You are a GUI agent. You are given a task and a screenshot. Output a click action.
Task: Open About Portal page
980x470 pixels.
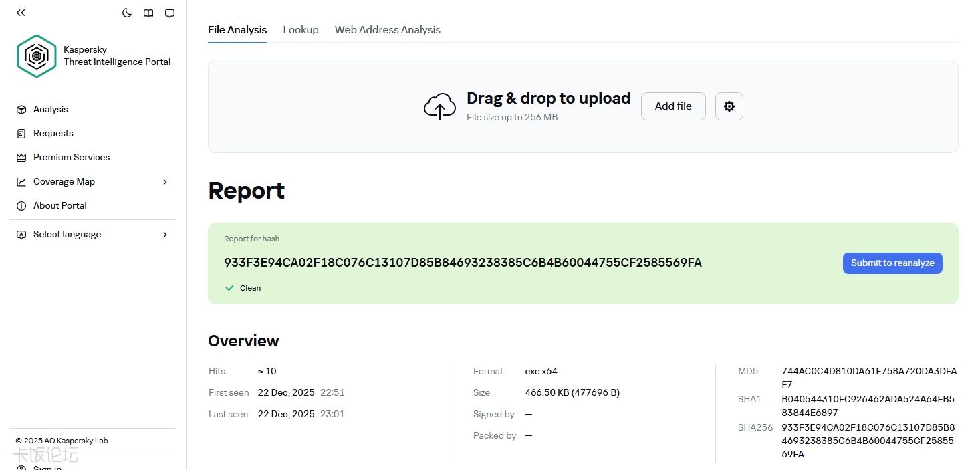coord(59,206)
